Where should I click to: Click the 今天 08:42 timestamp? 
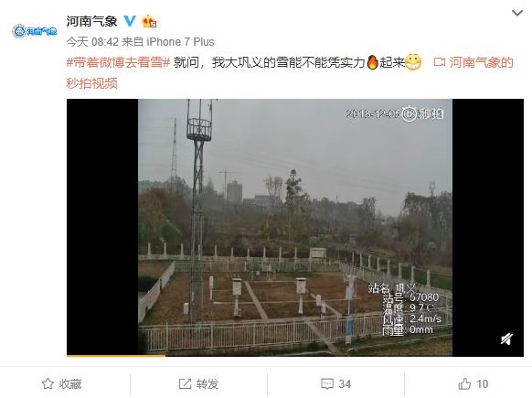(92, 42)
